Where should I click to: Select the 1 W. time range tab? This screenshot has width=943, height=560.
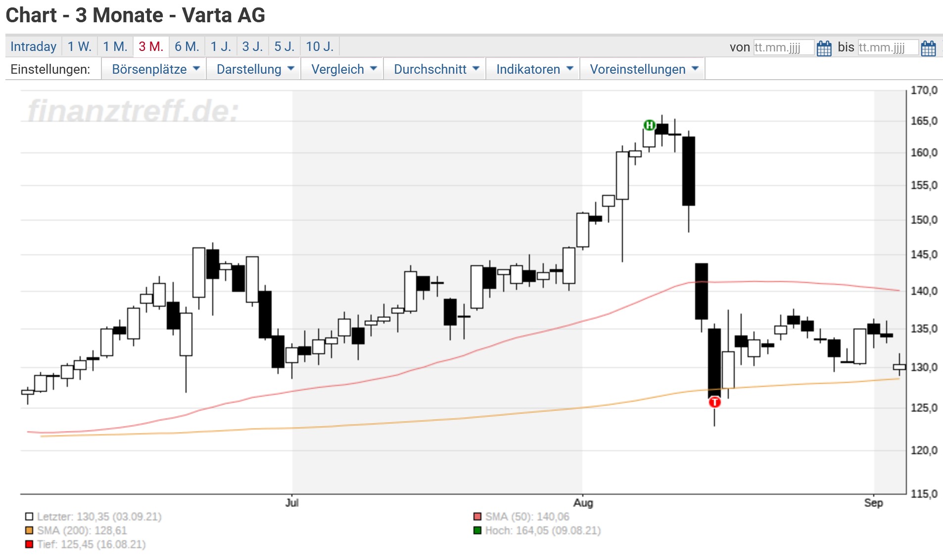click(x=80, y=47)
